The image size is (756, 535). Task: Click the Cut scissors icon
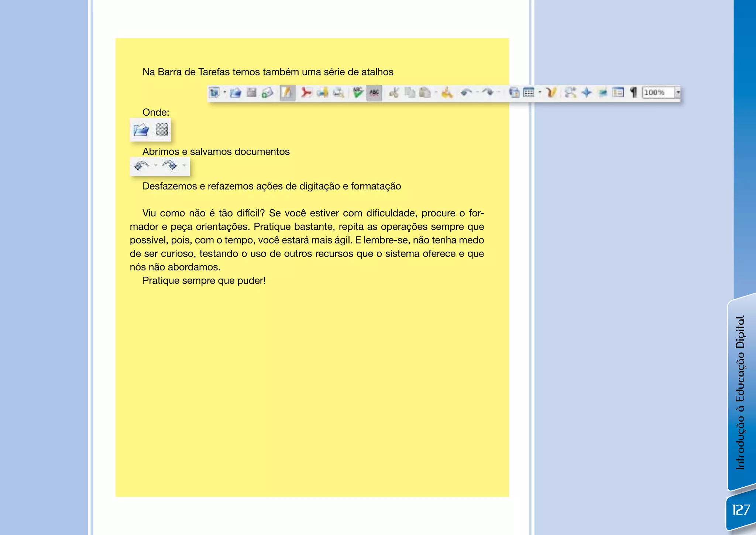[394, 92]
